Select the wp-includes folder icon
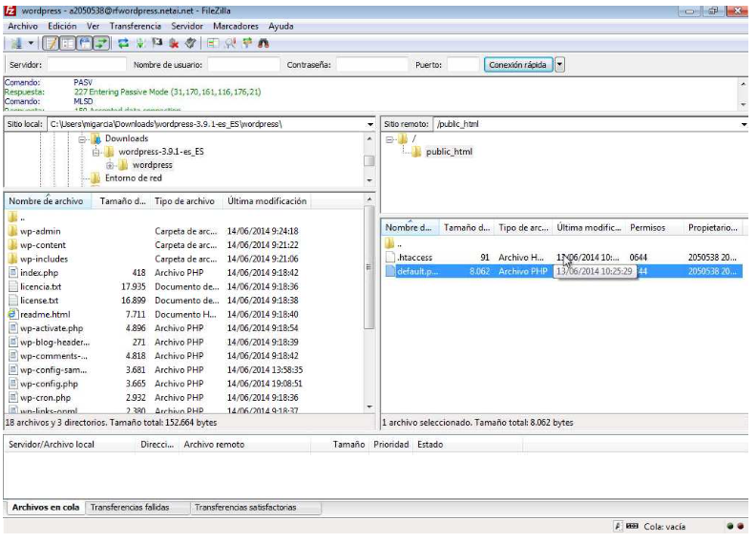756x543 pixels. (13, 260)
